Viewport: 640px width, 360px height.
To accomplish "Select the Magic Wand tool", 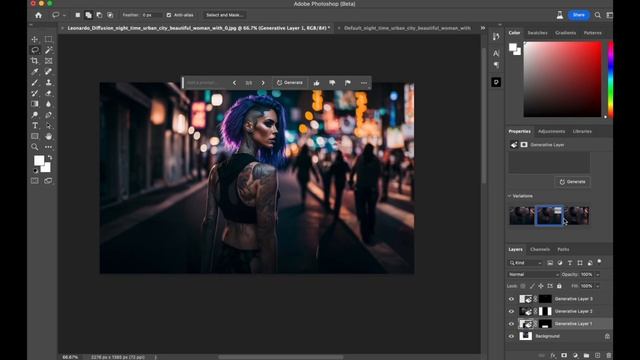I will coord(49,50).
